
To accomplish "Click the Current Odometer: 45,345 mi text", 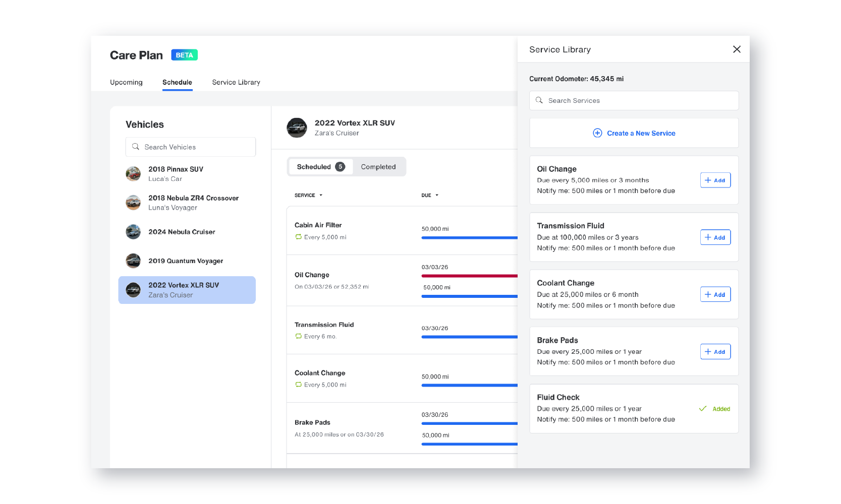I will click(x=576, y=79).
